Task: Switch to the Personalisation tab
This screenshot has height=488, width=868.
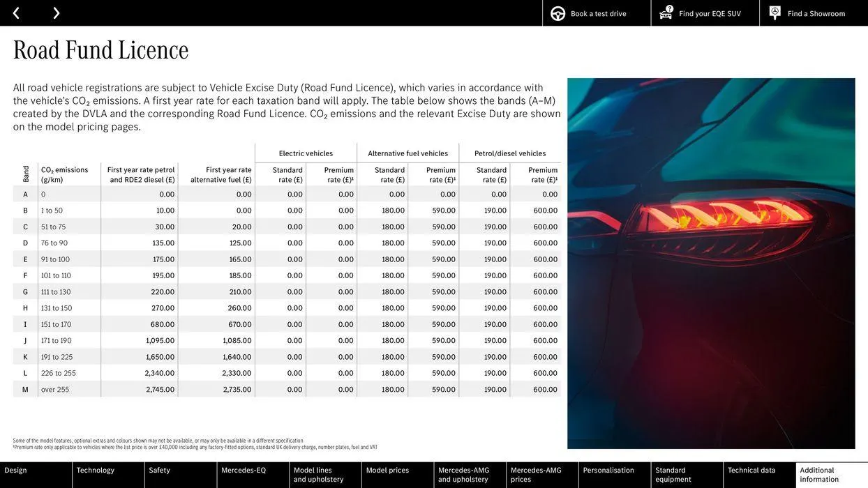Action: 615,475
